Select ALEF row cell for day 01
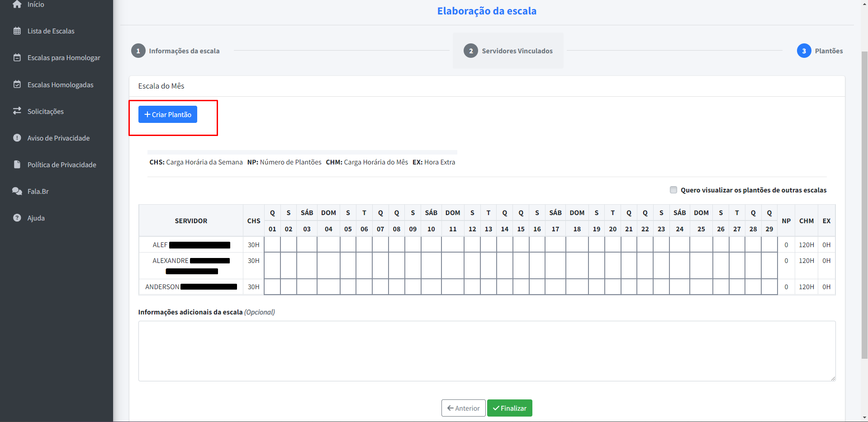The image size is (868, 422). click(272, 245)
